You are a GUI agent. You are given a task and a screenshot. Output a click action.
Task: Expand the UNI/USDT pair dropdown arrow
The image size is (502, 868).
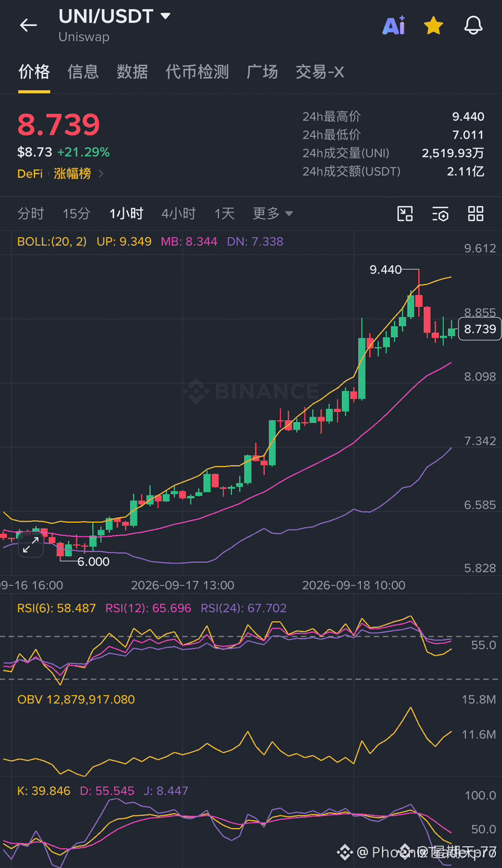pos(165,16)
